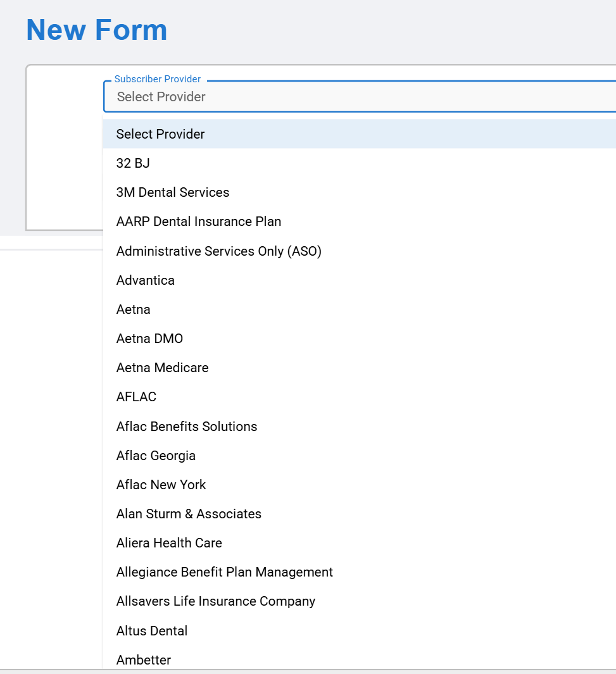The image size is (616, 674).
Task: Choose Aetna Medicare provider
Action: (162, 368)
